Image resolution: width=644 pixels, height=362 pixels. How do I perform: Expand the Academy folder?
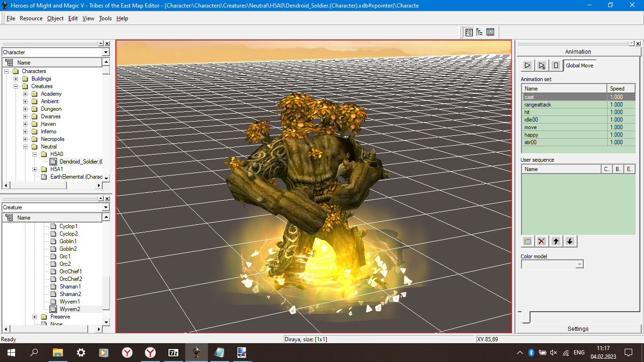pos(25,94)
